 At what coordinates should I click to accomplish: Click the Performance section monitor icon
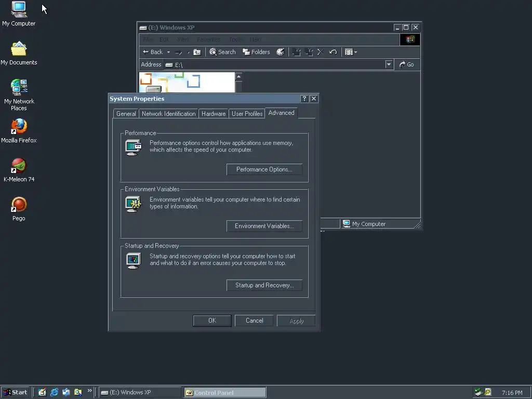(x=134, y=147)
